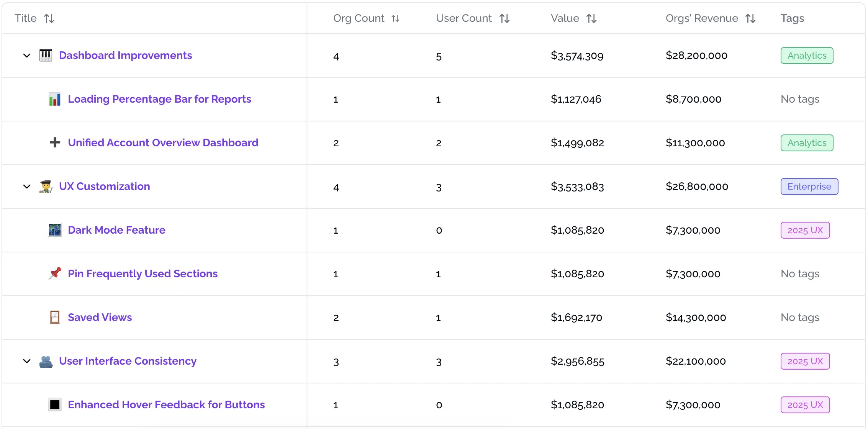Click the night city icon for Dark Mode
The image size is (868, 429).
point(55,230)
